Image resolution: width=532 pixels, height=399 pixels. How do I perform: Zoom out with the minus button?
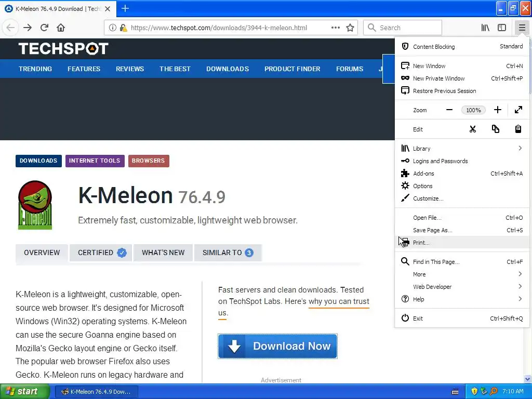449,110
